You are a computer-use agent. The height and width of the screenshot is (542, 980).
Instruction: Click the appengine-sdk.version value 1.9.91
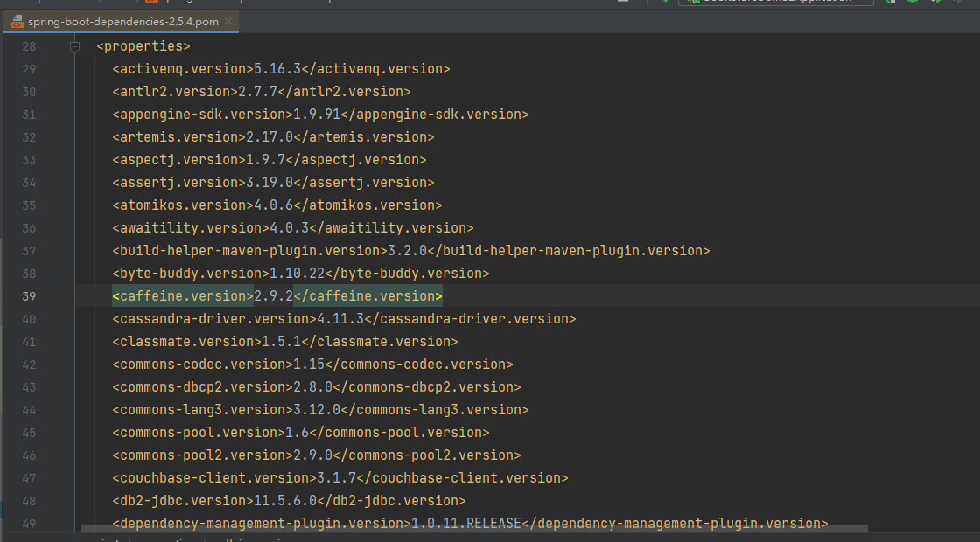click(317, 115)
